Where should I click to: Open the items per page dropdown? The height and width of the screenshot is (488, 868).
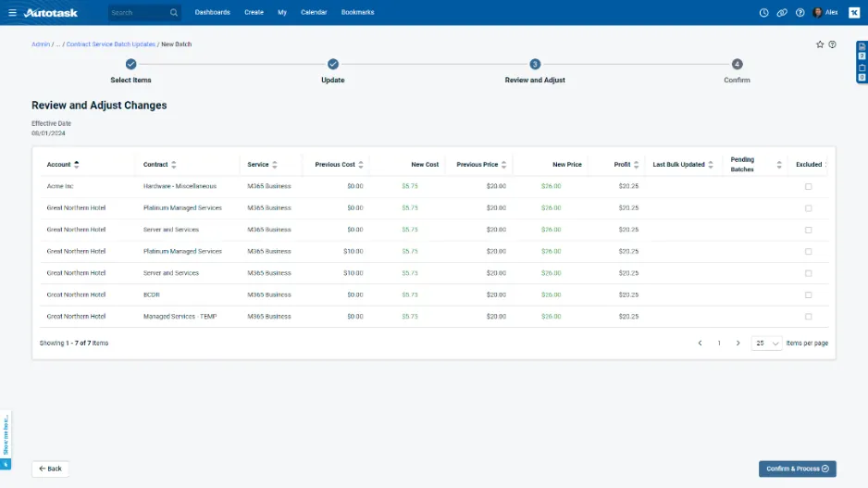click(766, 343)
